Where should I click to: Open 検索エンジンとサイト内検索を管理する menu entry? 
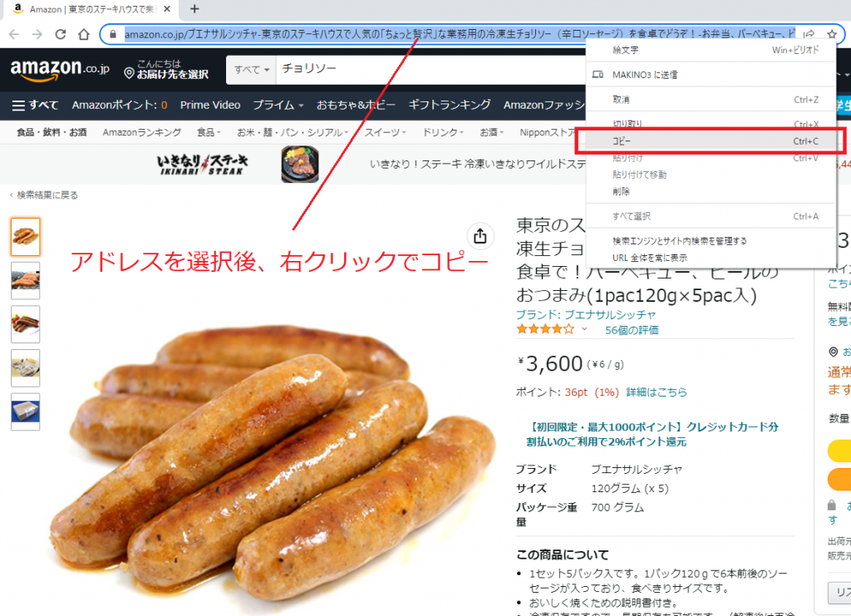tap(711, 241)
